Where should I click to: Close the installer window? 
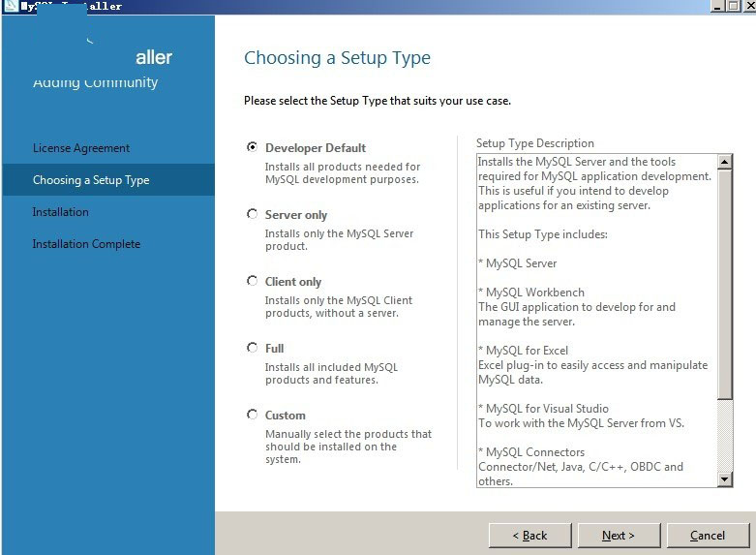749,6
